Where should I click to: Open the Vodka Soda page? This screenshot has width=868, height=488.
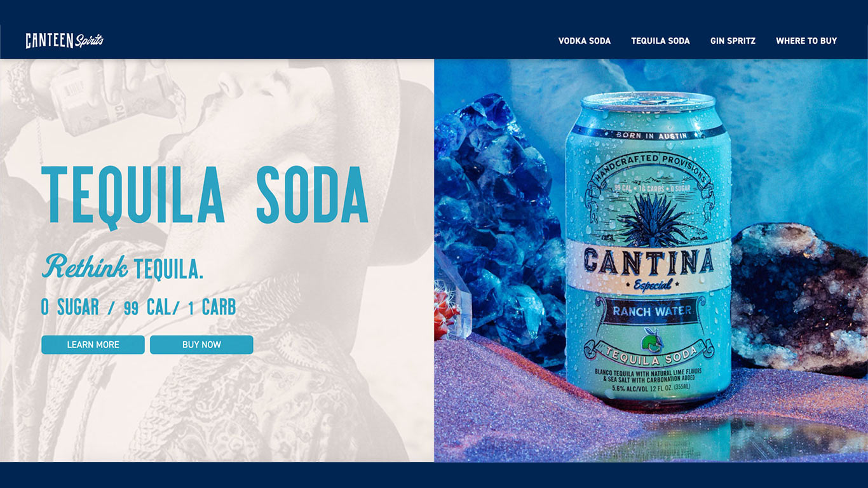(x=585, y=41)
